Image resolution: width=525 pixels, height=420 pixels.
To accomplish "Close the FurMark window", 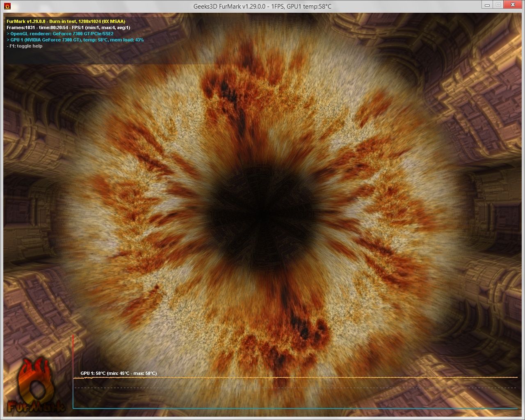I will (x=513, y=5).
